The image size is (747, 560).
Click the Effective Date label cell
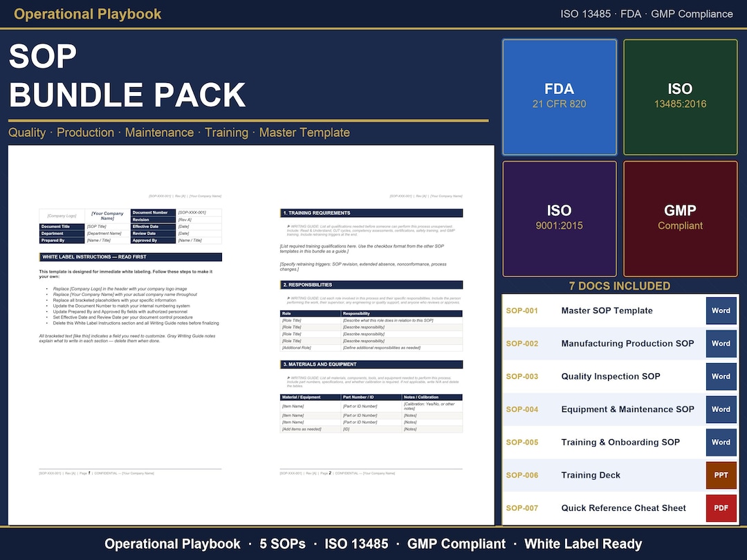click(x=153, y=227)
